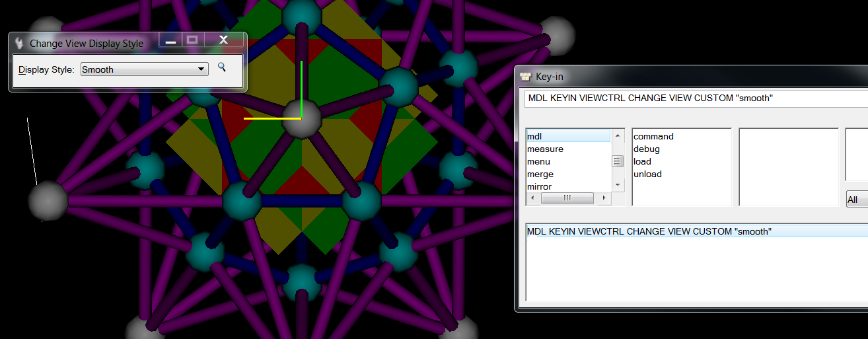868x339 pixels.
Task: Click the Key-in command input field
Action: point(697,98)
